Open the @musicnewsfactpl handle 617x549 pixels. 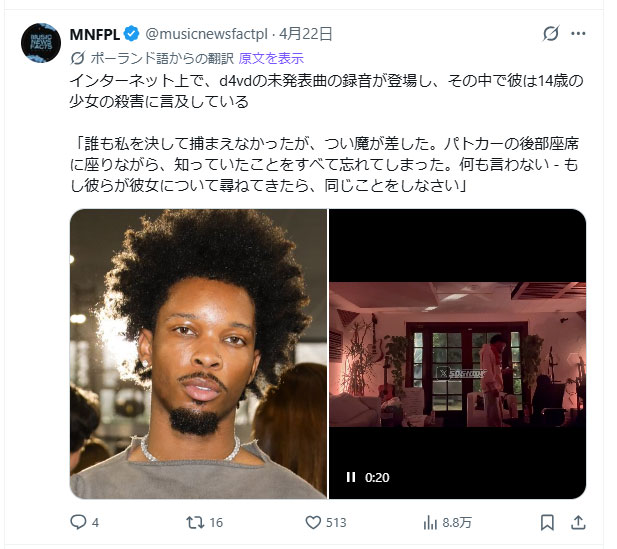click(207, 34)
